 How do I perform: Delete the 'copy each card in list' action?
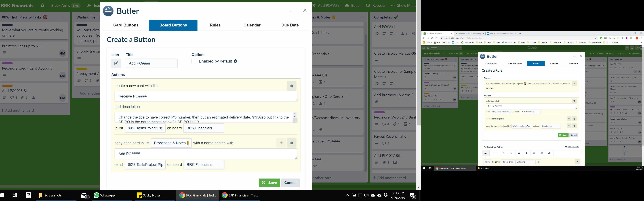click(x=291, y=143)
